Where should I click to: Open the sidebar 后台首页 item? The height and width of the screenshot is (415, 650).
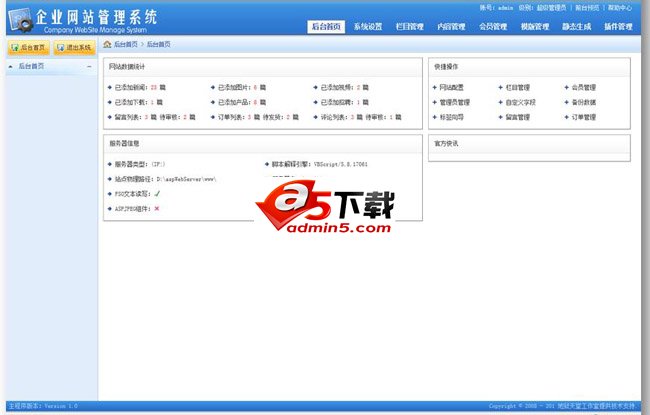coord(31,66)
